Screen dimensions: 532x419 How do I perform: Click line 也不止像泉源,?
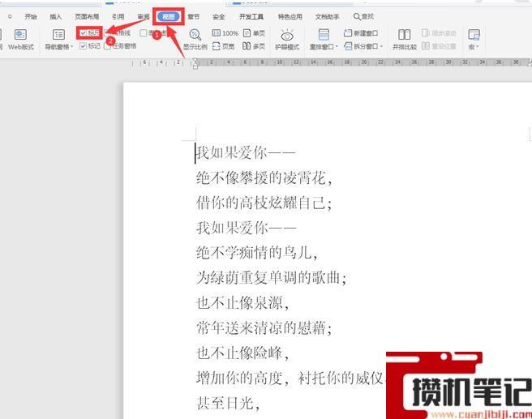tap(242, 303)
